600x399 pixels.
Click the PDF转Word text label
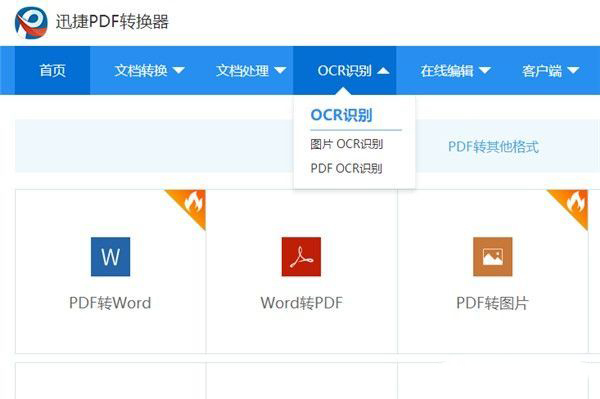click(110, 303)
